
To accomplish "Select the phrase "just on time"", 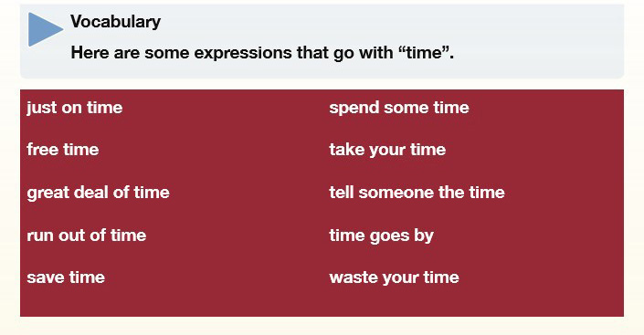I will coord(75,108).
